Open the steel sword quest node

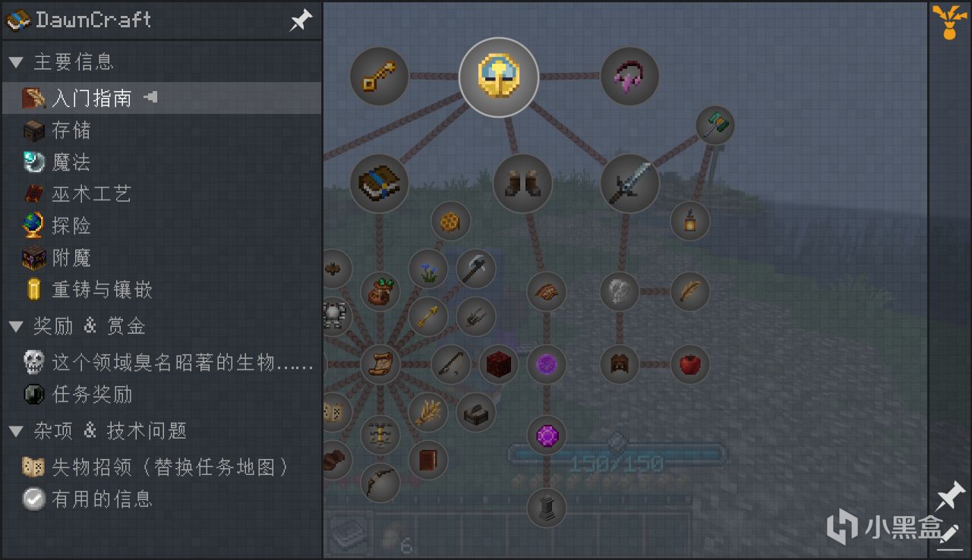coord(630,183)
